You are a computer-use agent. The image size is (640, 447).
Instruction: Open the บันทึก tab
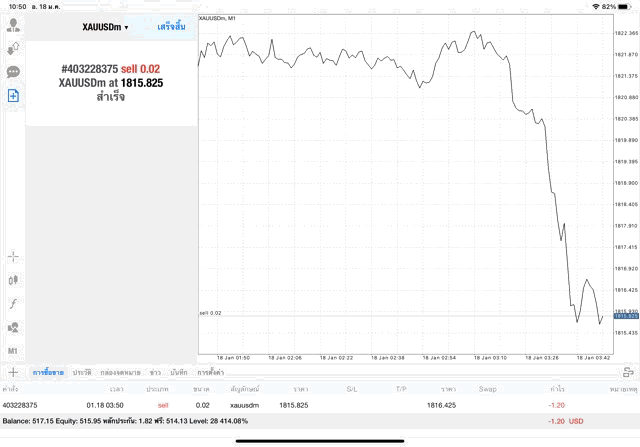click(179, 372)
